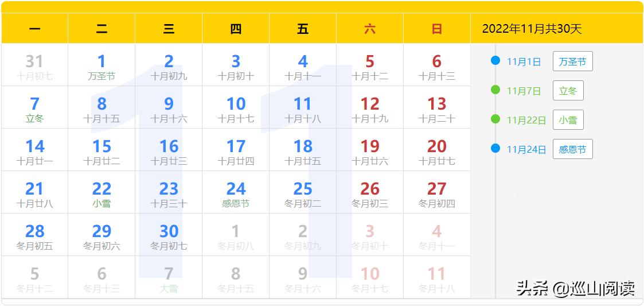Pick greyed December 6 冬月十三 cell

tap(102, 277)
